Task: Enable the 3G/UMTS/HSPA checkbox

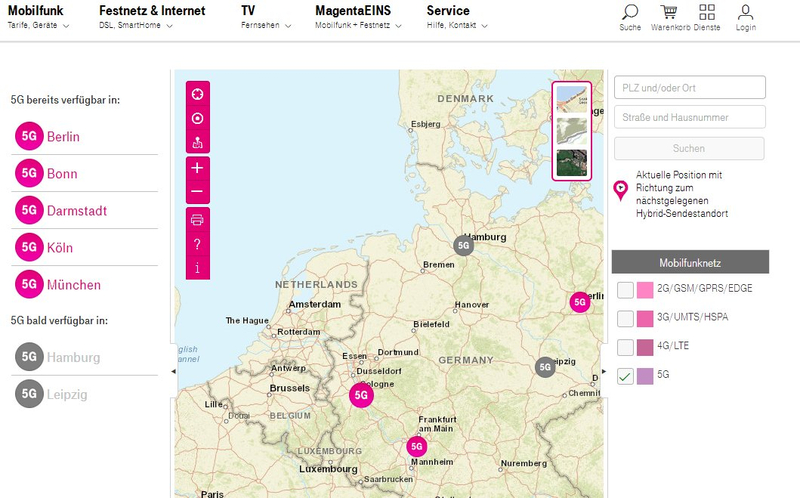Action: (x=625, y=318)
